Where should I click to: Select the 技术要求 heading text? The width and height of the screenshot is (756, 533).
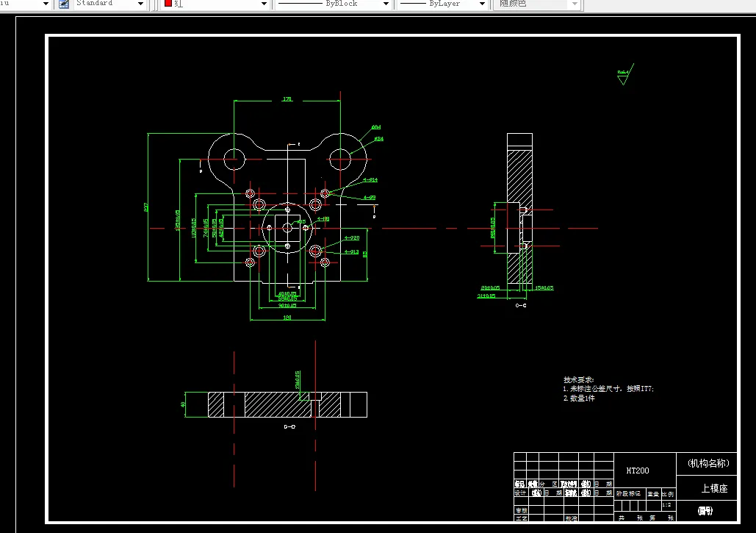(x=579, y=379)
